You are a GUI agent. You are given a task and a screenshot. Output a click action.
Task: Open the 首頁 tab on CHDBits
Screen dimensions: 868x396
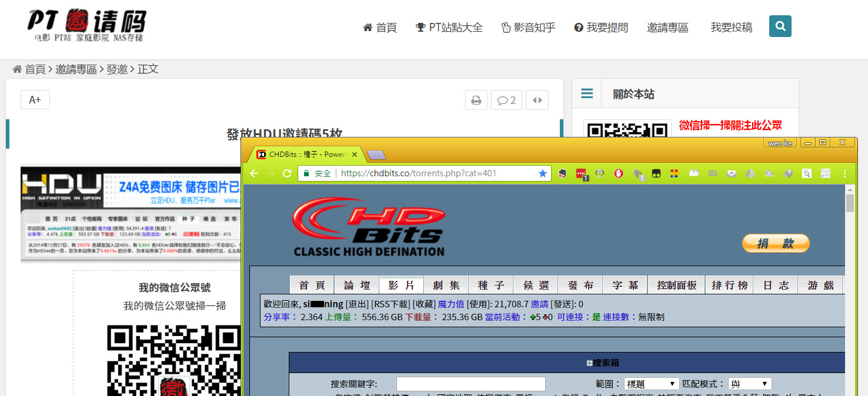click(312, 285)
